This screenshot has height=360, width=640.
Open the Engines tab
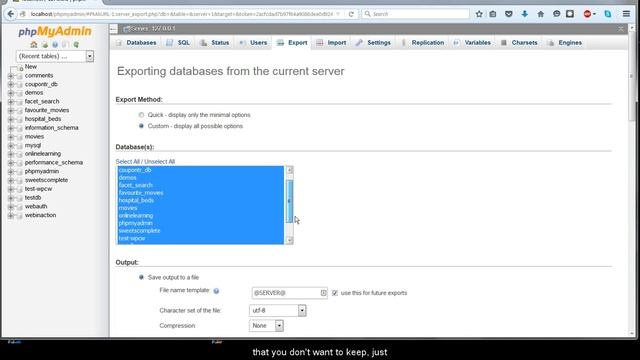point(565,43)
